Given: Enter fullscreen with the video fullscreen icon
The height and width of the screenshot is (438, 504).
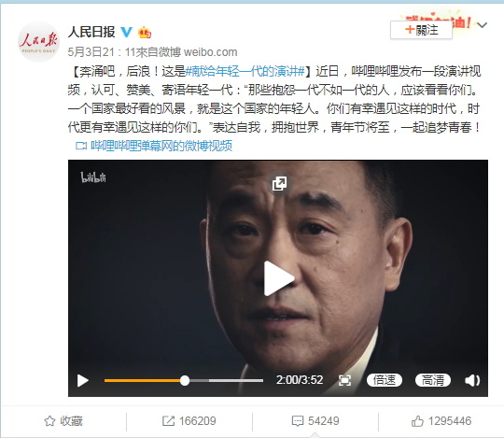Looking at the screenshot, I should pyautogui.click(x=344, y=380).
